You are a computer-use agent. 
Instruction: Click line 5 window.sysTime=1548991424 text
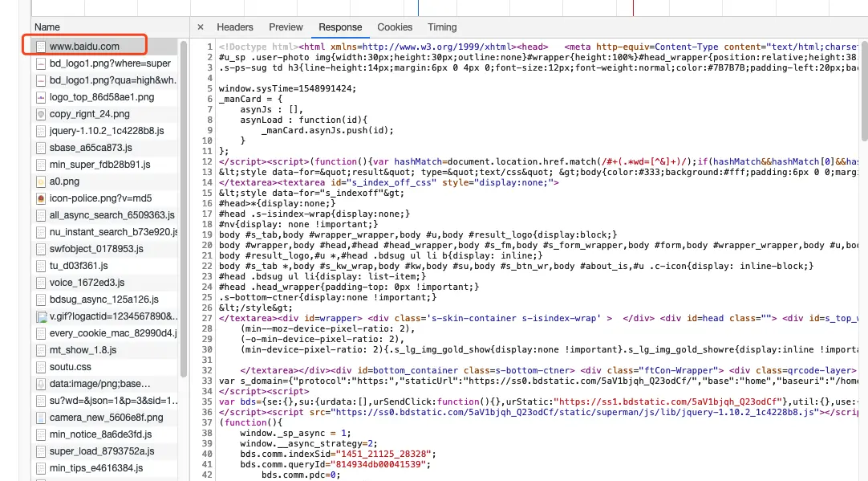point(287,88)
